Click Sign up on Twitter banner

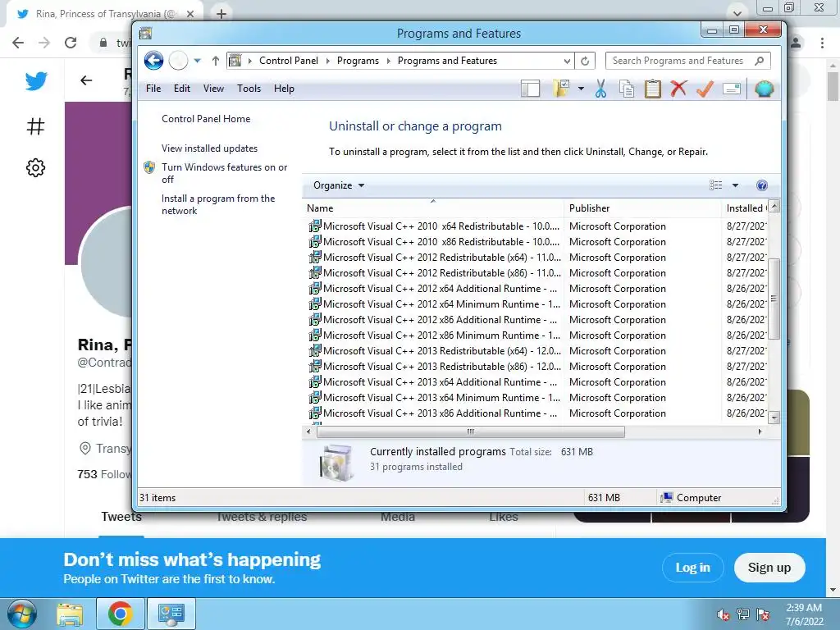(x=769, y=568)
